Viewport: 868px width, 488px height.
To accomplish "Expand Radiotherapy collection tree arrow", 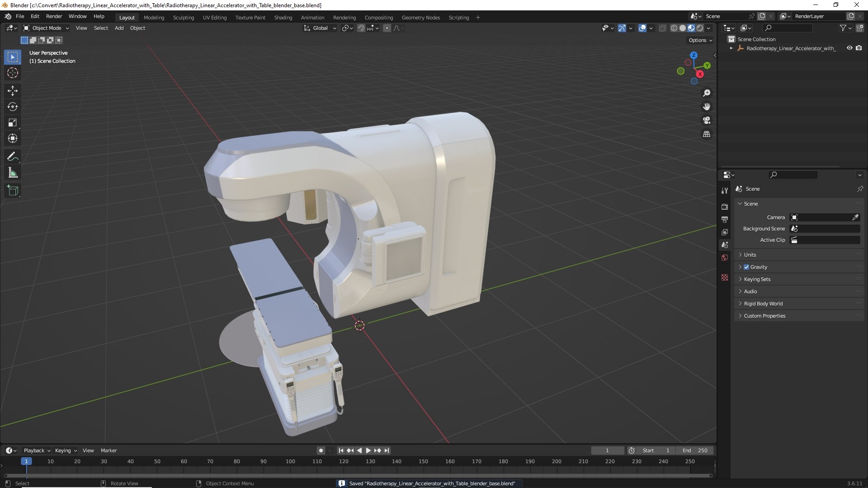I will (731, 48).
